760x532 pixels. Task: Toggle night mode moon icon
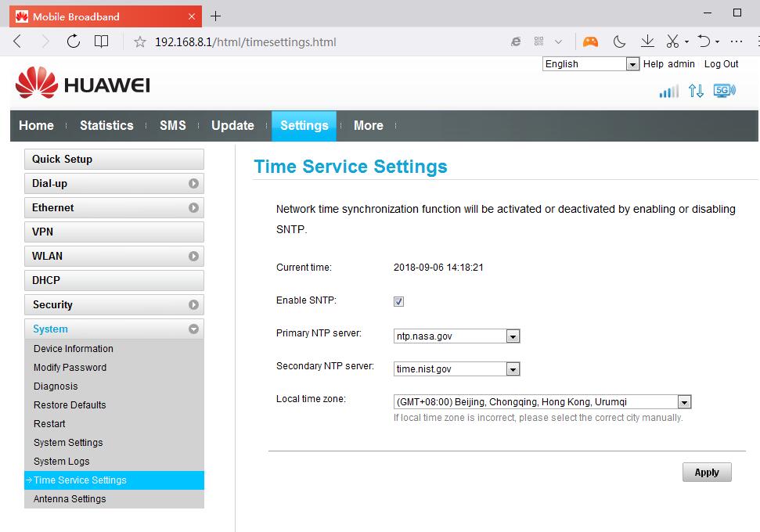619,41
